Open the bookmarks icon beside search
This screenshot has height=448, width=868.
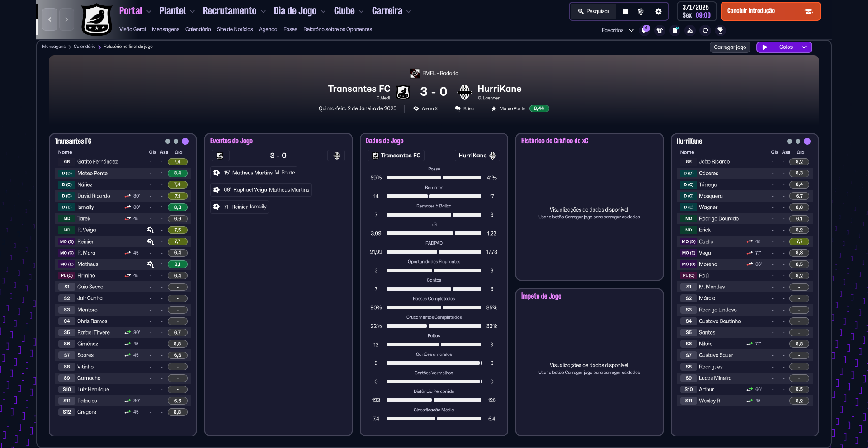coord(626,11)
